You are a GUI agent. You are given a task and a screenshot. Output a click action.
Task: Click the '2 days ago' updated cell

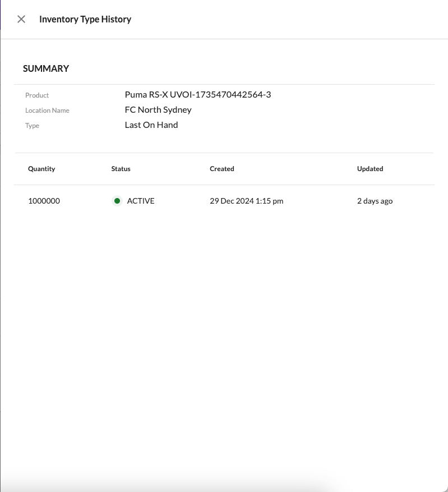point(375,201)
